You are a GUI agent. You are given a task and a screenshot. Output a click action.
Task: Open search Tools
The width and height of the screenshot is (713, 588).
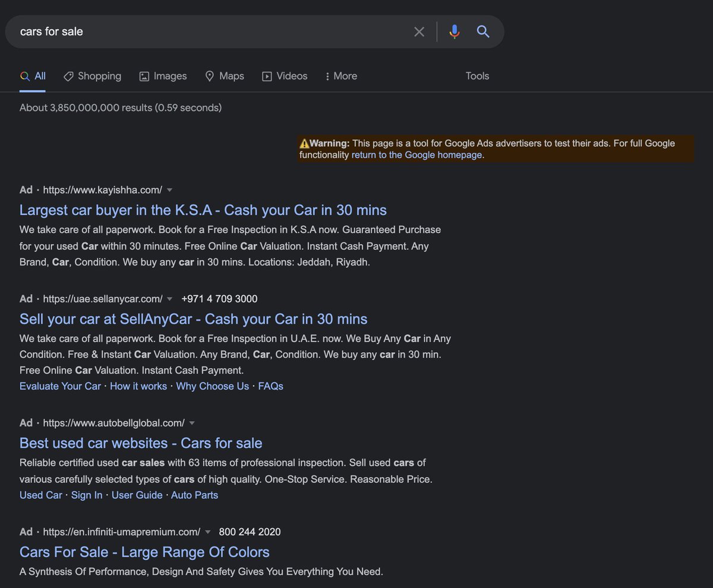pyautogui.click(x=477, y=76)
